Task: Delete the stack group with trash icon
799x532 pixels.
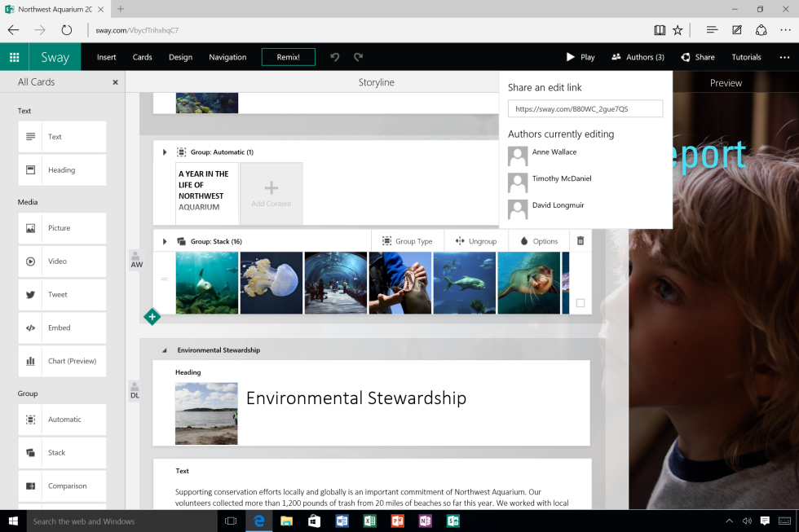Action: tap(580, 241)
